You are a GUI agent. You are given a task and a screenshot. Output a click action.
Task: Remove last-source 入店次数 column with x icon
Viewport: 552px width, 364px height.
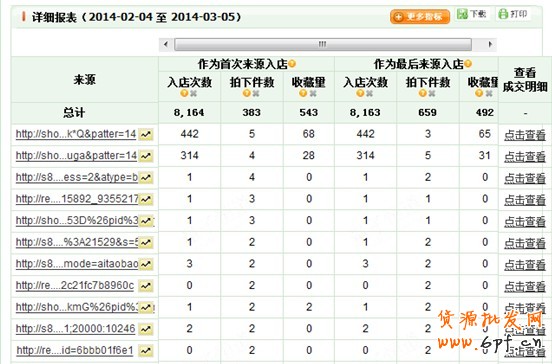[x=369, y=93]
